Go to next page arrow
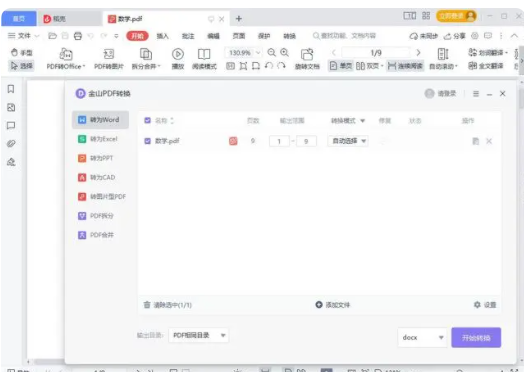Image resolution: width=524 pixels, height=372 pixels. coord(418,53)
